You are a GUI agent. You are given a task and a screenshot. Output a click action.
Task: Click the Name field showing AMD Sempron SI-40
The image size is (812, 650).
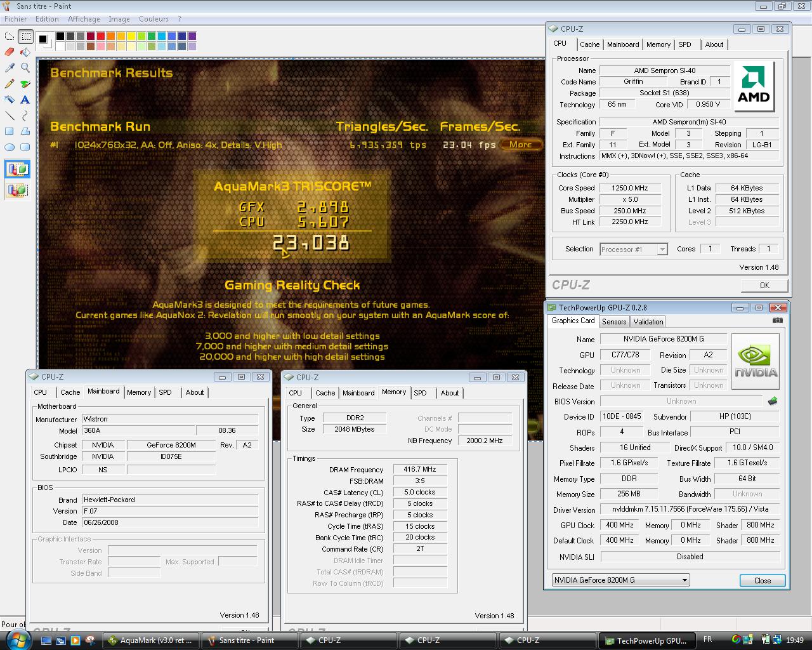664,70
